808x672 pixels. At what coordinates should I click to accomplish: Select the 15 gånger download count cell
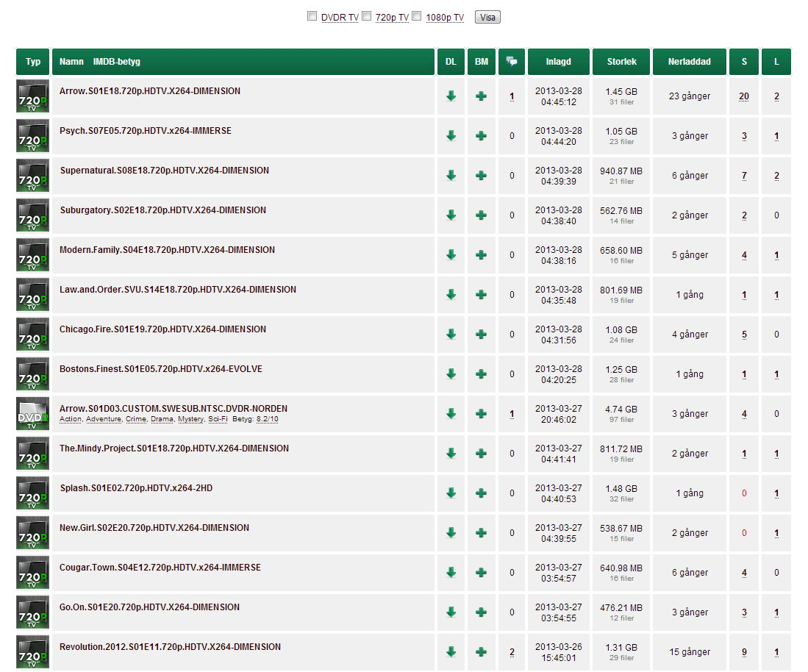(690, 652)
